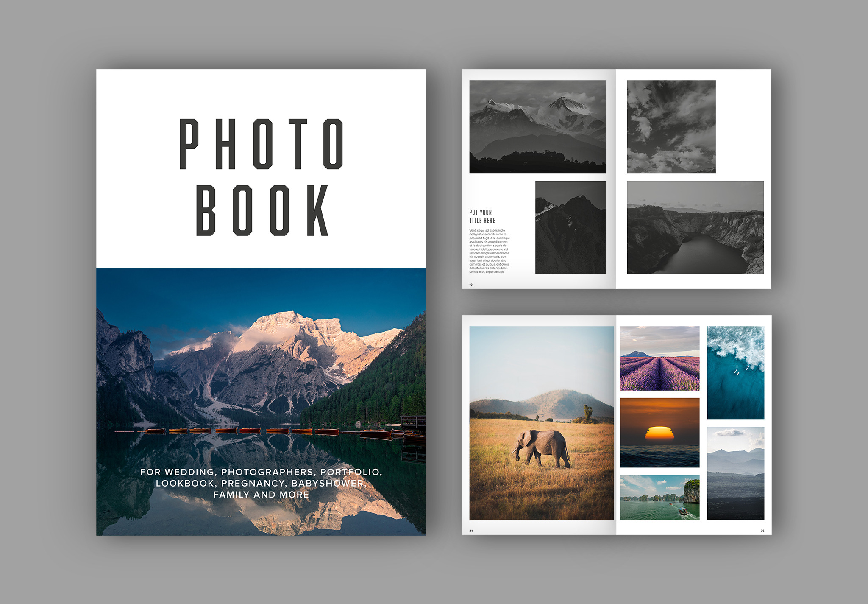The width and height of the screenshot is (868, 604).
Task: Select the orange sunset over sea photo
Action: point(659,432)
